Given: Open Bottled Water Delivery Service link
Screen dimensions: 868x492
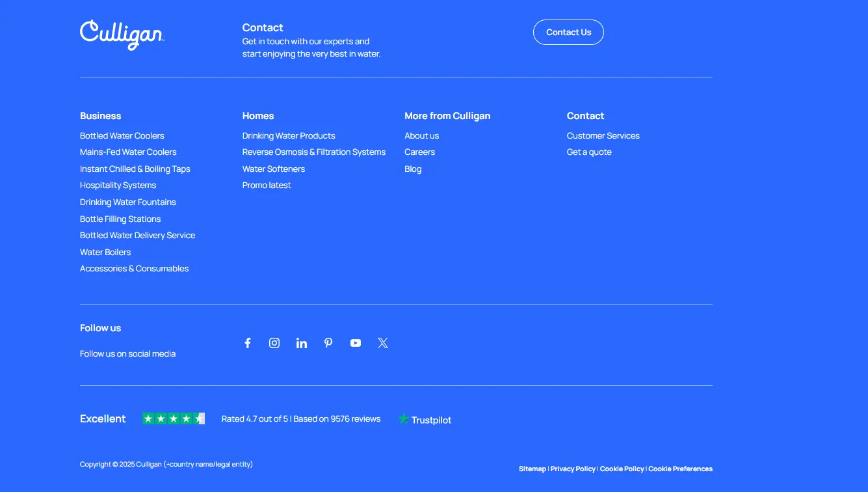Looking at the screenshot, I should click(137, 236).
